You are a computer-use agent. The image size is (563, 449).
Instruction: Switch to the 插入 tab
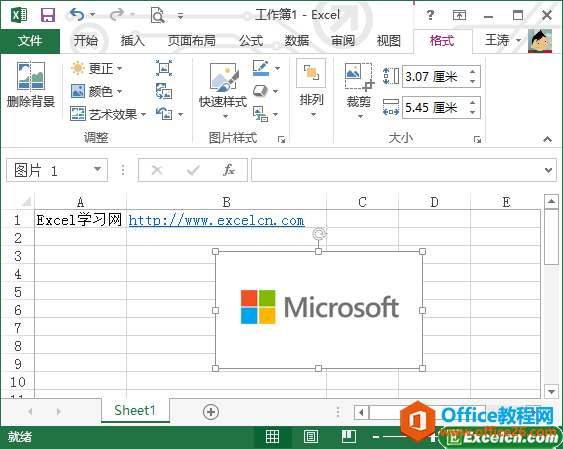[x=132, y=41]
